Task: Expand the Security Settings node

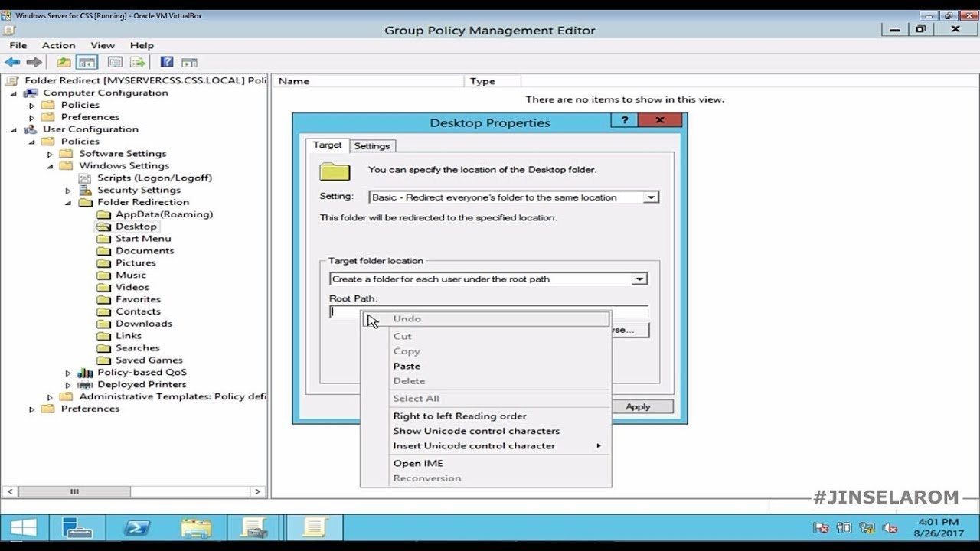Action: point(68,191)
